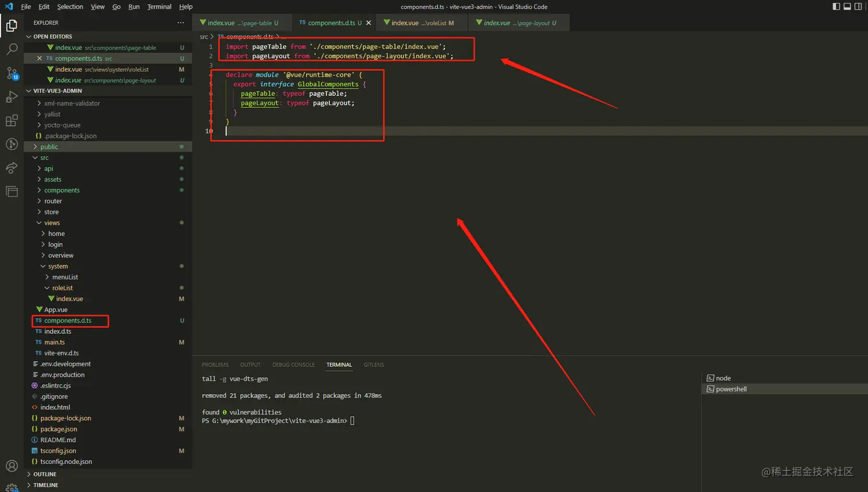The height and width of the screenshot is (492, 868).
Task: Open Run menu
Action: coord(134,6)
